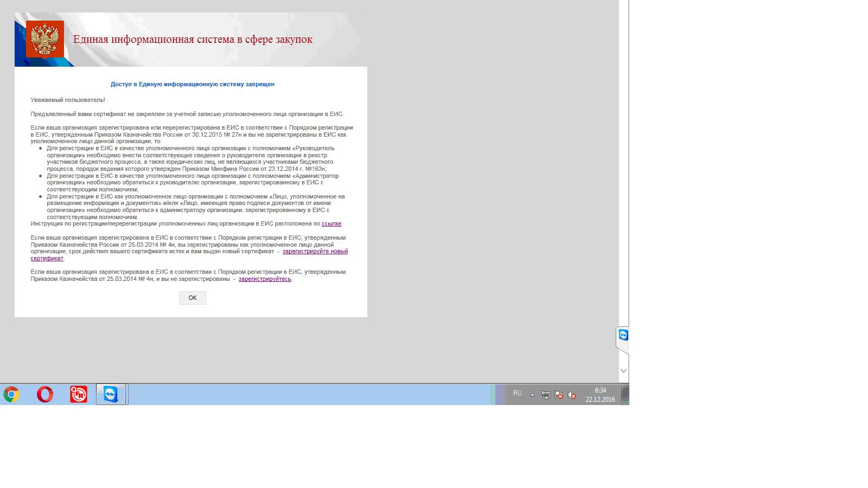
Task: Click the 'зарегистрируйтесь' registration link
Action: click(x=265, y=279)
